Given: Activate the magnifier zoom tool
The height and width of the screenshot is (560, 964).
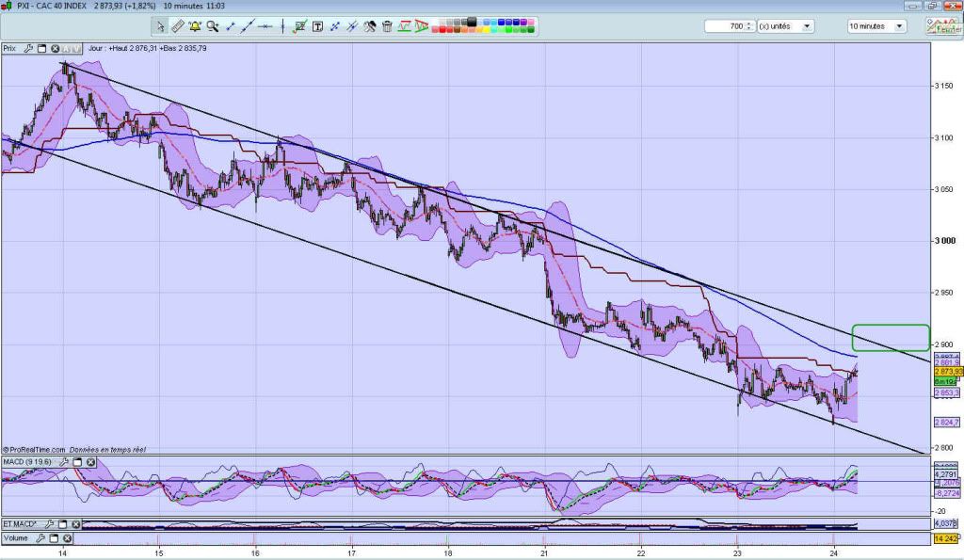Looking at the screenshot, I should point(213,26).
